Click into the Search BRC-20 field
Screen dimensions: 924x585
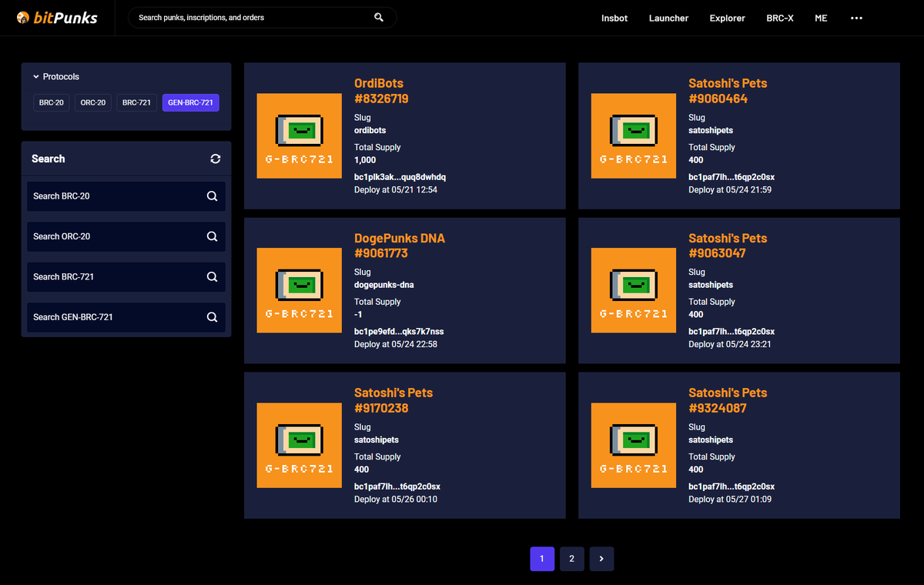coord(126,196)
